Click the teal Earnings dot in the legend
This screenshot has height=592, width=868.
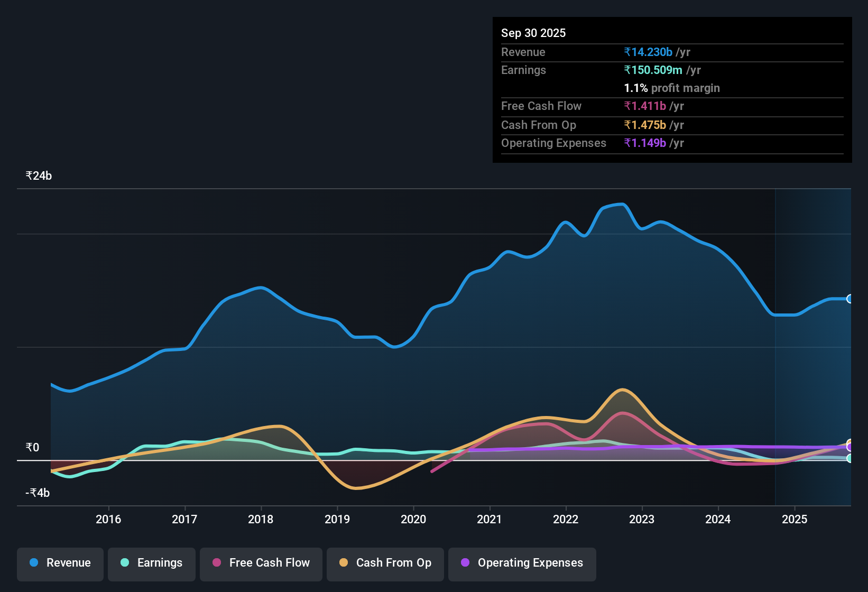pyautogui.click(x=124, y=563)
